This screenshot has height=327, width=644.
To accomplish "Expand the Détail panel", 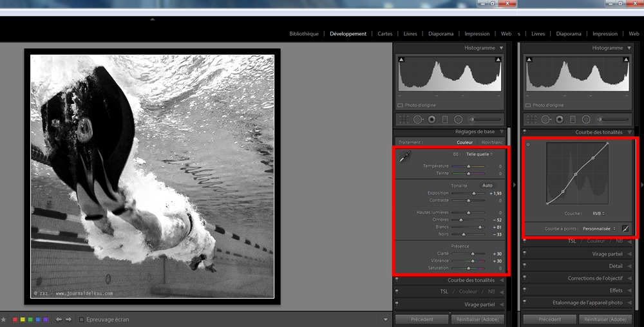I will (630, 266).
